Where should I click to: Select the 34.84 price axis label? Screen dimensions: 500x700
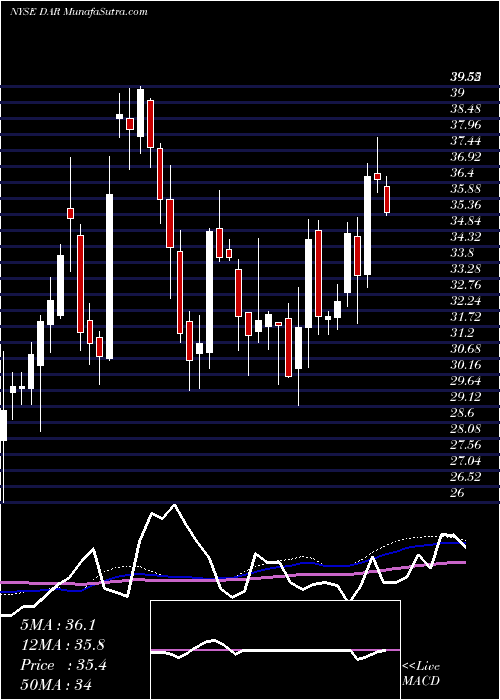click(465, 221)
